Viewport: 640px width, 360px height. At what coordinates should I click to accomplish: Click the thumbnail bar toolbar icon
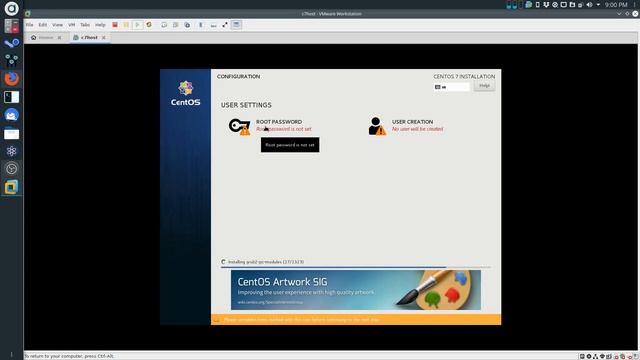pyautogui.click(x=213, y=25)
